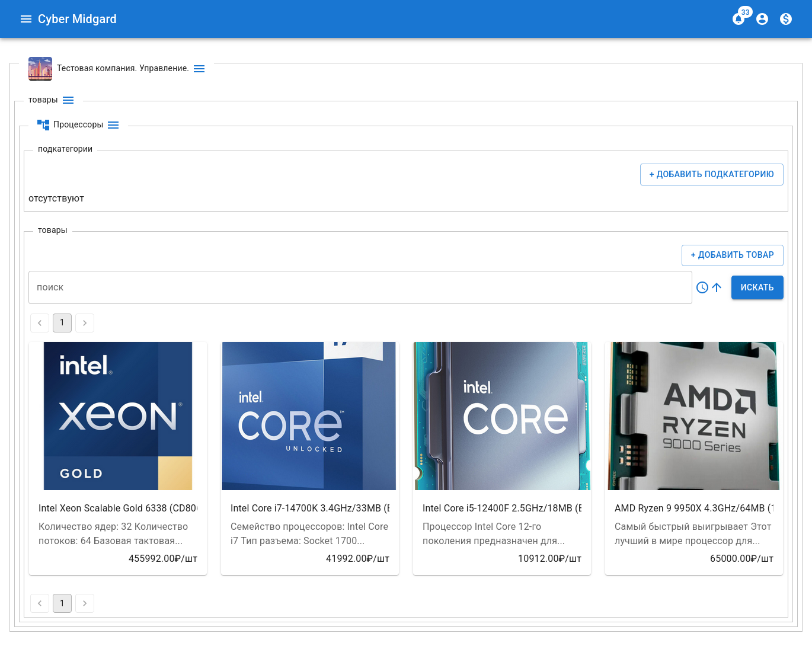The height and width of the screenshot is (646, 812).
Task: Open the menu beside Процессоры heading
Action: (x=113, y=125)
